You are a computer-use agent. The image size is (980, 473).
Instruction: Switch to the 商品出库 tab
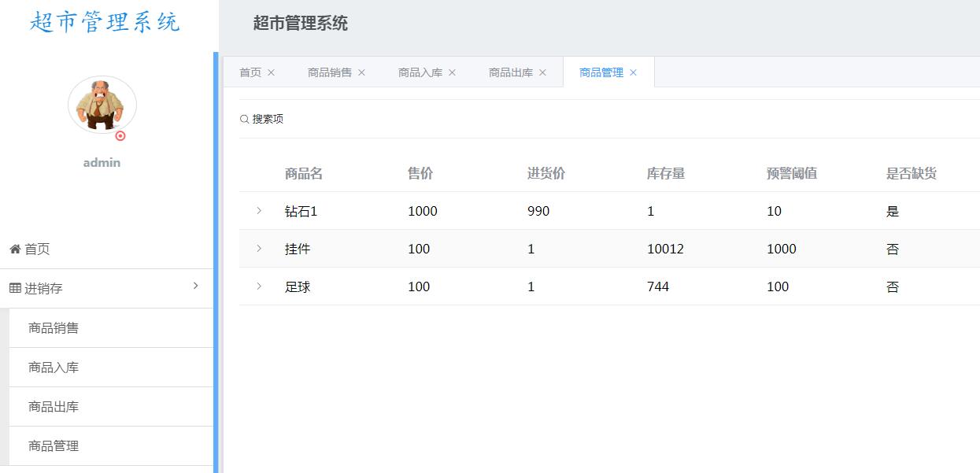511,72
